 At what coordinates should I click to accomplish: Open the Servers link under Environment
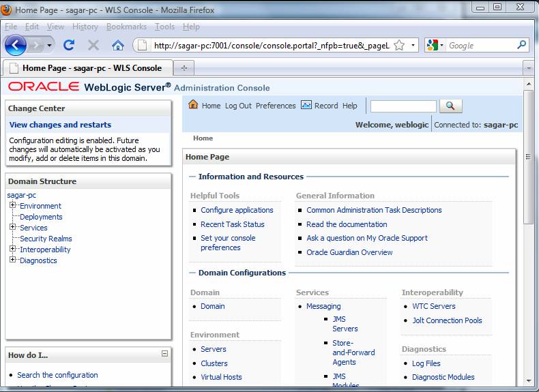coord(213,349)
